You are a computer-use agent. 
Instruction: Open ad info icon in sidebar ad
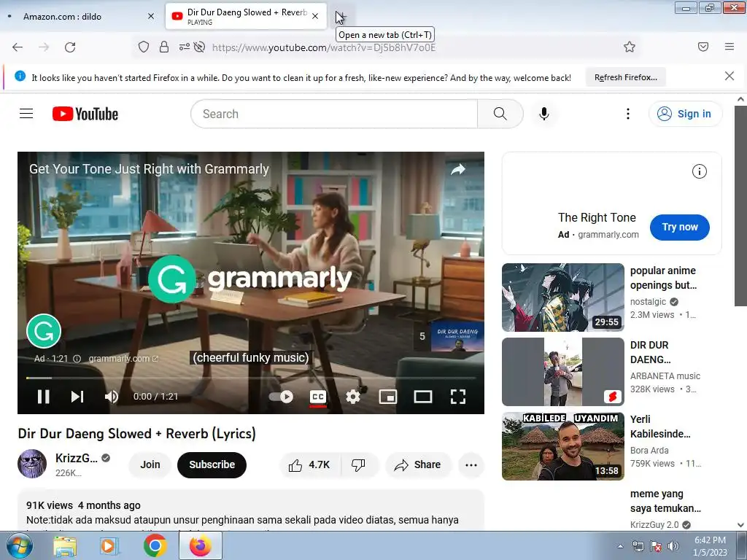click(700, 171)
